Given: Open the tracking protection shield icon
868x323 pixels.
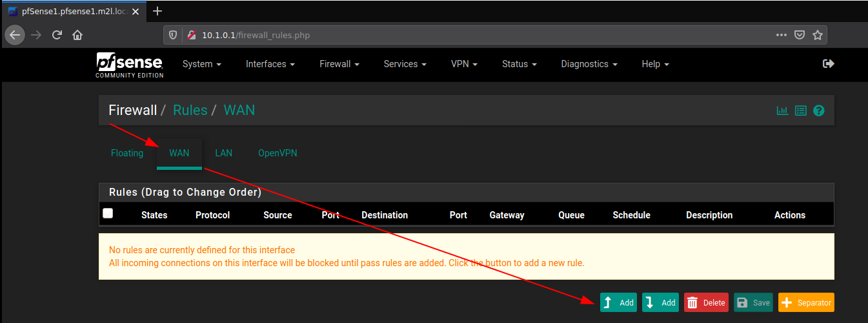Looking at the screenshot, I should point(173,35).
